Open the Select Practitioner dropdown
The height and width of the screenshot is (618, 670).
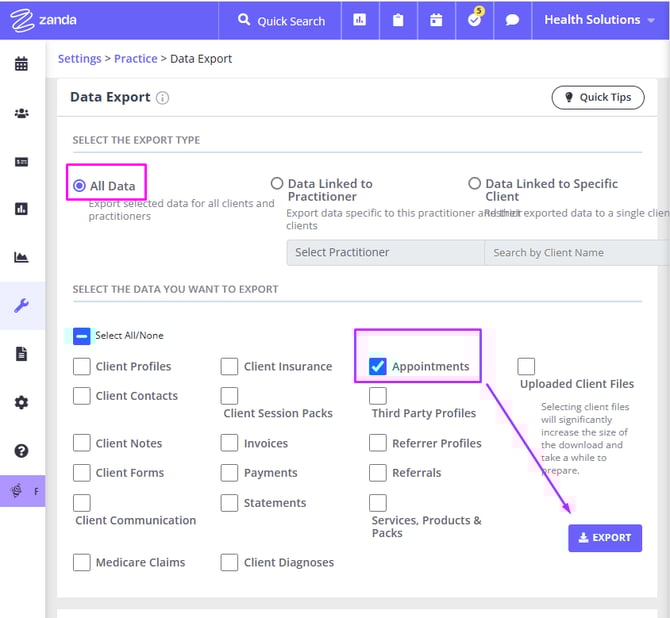384,252
